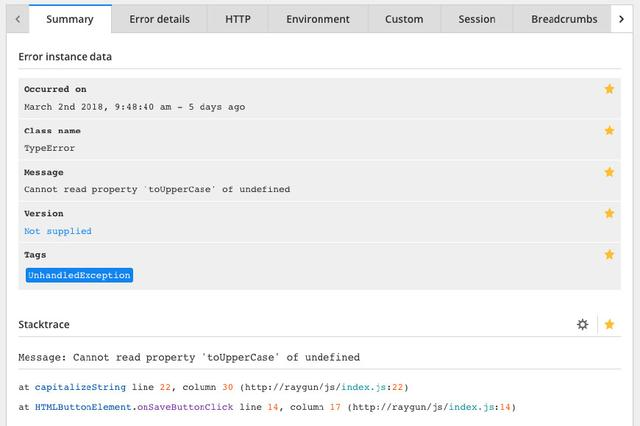Open the HTTP tab

click(x=238, y=19)
